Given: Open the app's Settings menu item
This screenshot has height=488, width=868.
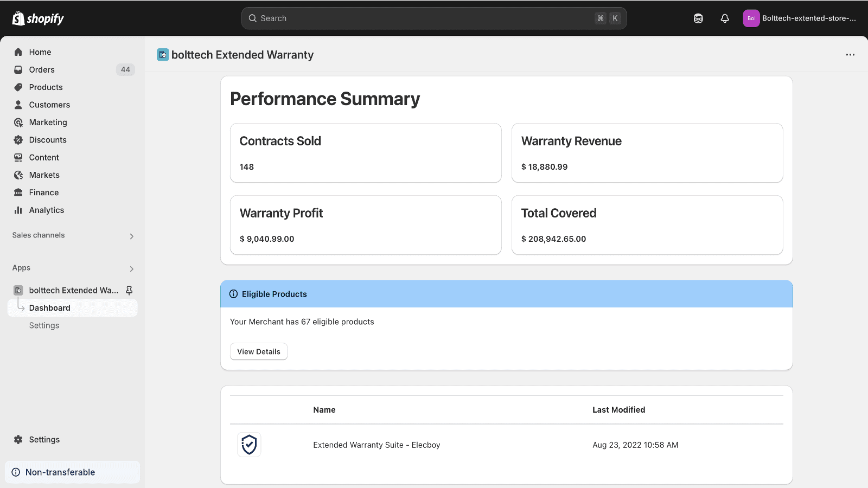Looking at the screenshot, I should tap(44, 325).
